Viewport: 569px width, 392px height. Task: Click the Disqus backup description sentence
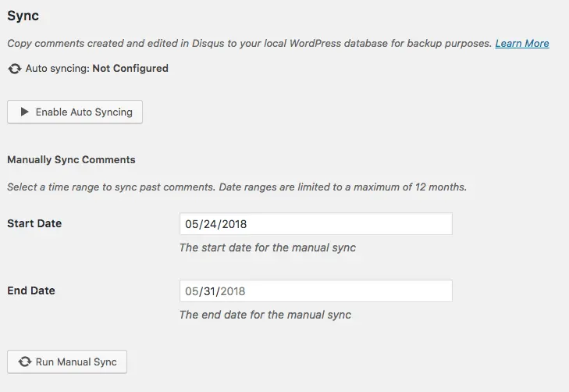point(250,43)
